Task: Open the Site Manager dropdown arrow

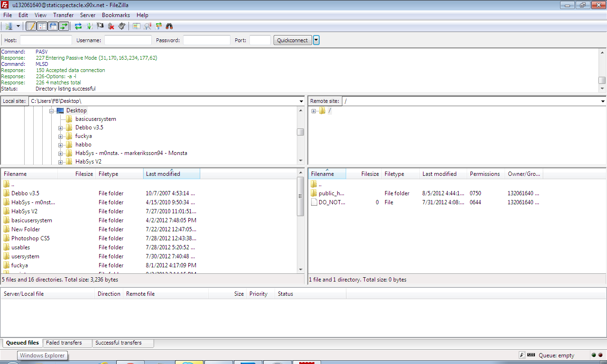Action: 18,26
